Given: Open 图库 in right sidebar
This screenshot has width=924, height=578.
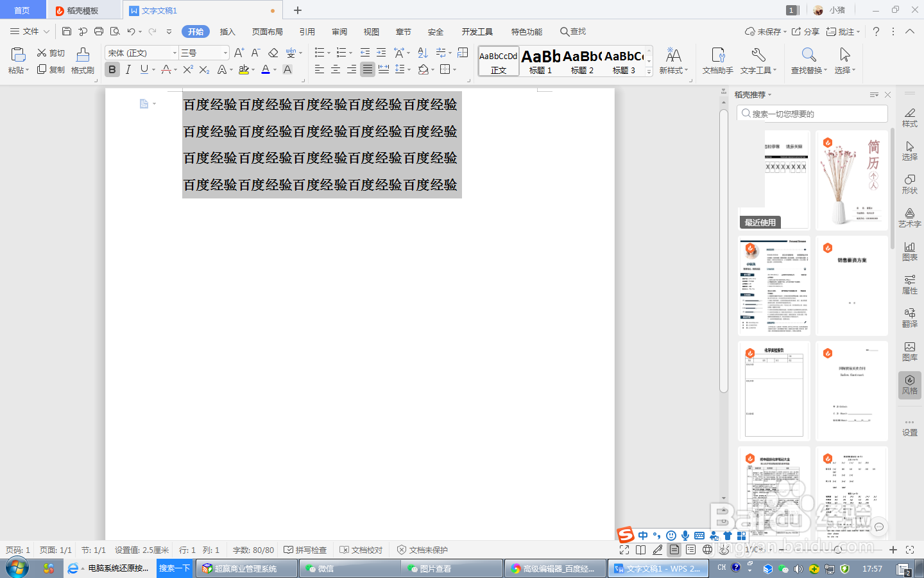Looking at the screenshot, I should click(910, 351).
